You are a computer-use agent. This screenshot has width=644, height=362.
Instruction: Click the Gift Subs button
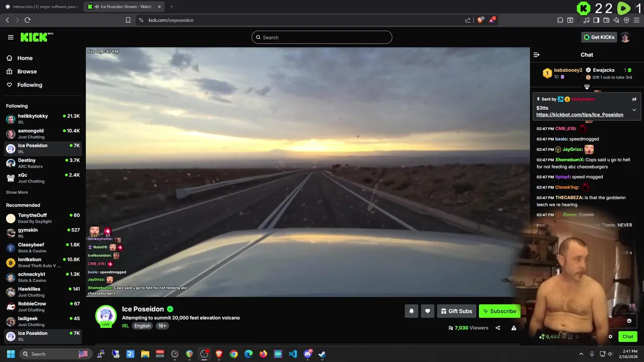click(x=456, y=311)
